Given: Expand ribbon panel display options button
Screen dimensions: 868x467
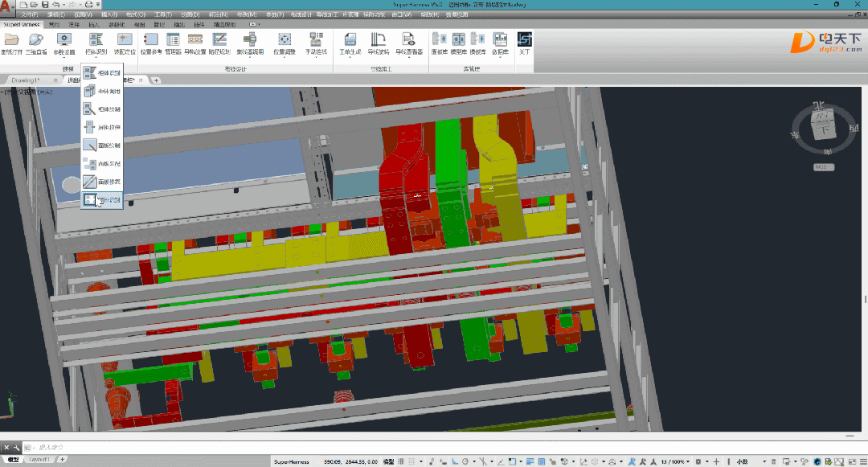Looking at the screenshot, I should point(253,24).
